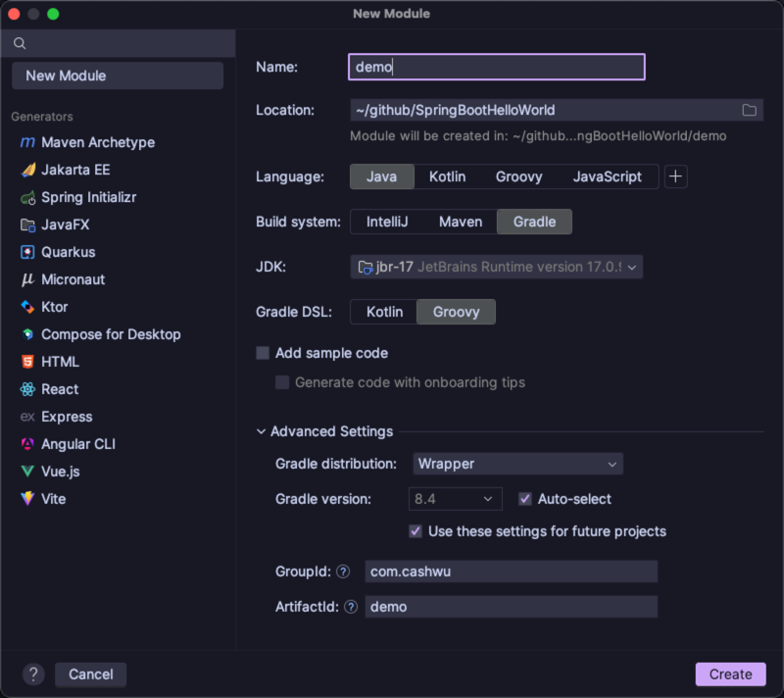784x698 pixels.
Task: Set build system to Maven
Action: pos(461,222)
